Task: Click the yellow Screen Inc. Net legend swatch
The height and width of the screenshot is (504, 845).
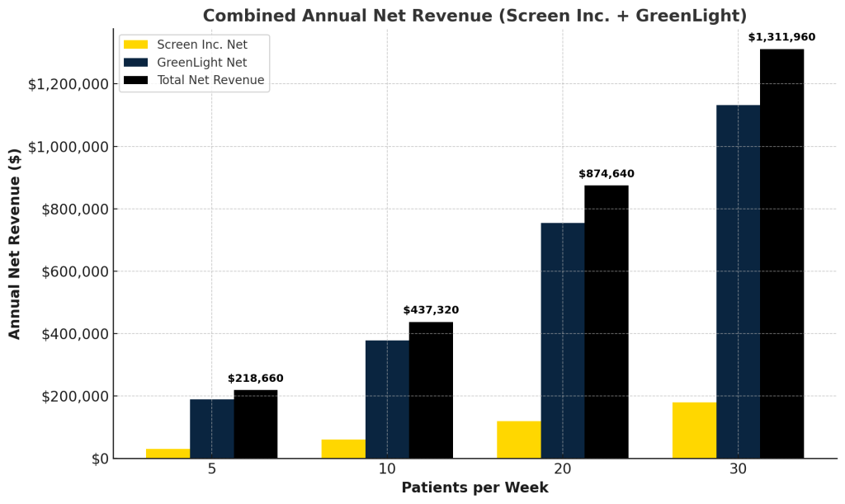Action: pos(136,45)
